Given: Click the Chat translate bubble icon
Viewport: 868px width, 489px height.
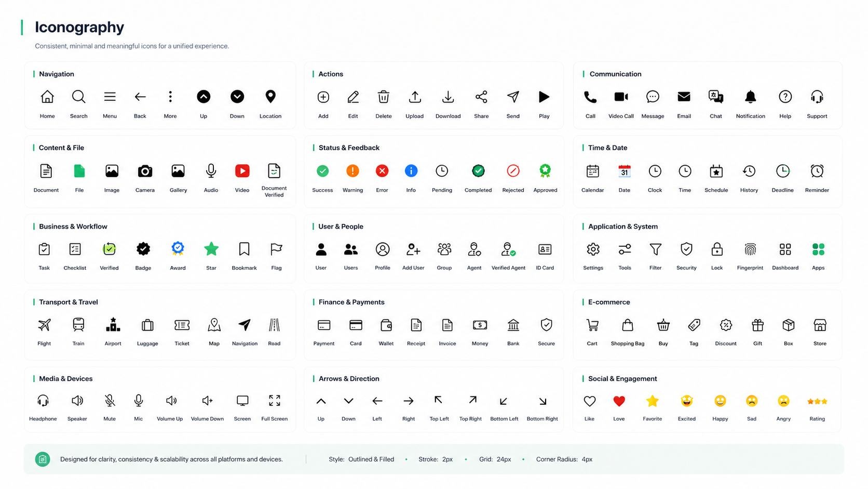Looking at the screenshot, I should point(716,97).
